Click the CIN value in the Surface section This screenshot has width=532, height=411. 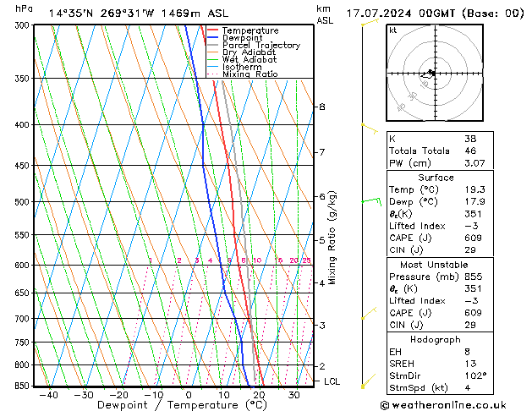[x=470, y=250]
